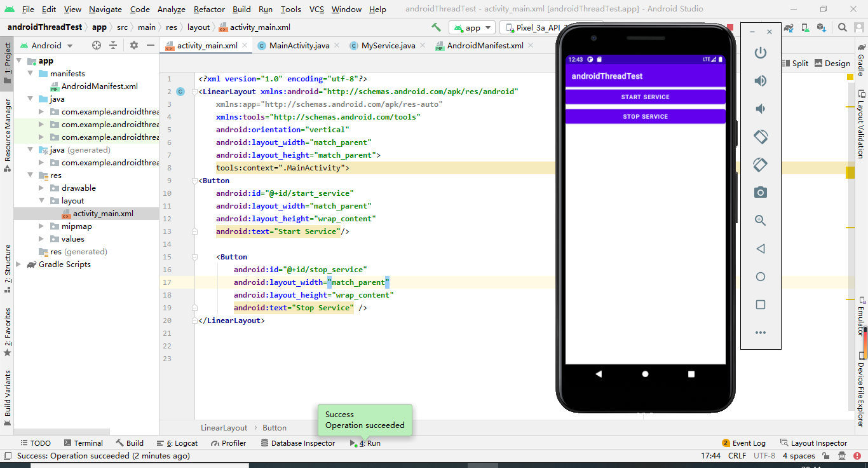This screenshot has height=468, width=868.
Task: Locate opened file with crosshair icon
Action: point(97,45)
